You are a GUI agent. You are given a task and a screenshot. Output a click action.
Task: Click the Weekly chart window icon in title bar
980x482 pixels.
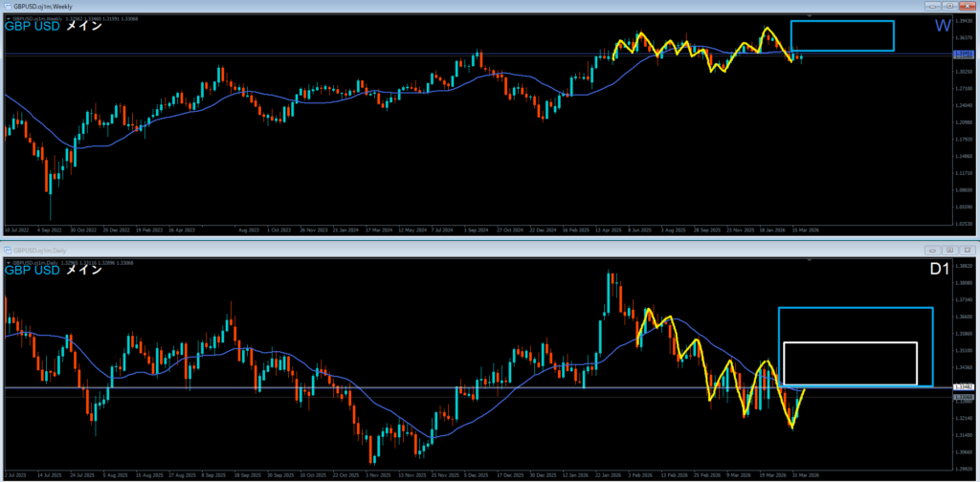click(x=7, y=6)
